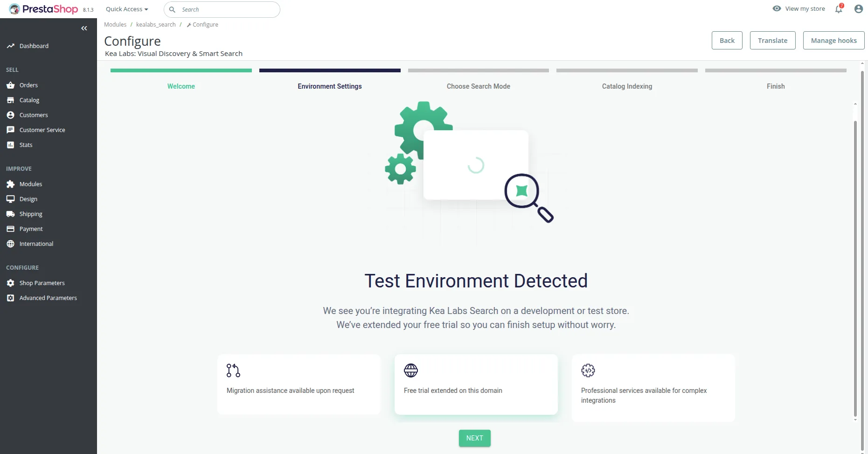Open the Modules section
The image size is (868, 454).
(30, 184)
